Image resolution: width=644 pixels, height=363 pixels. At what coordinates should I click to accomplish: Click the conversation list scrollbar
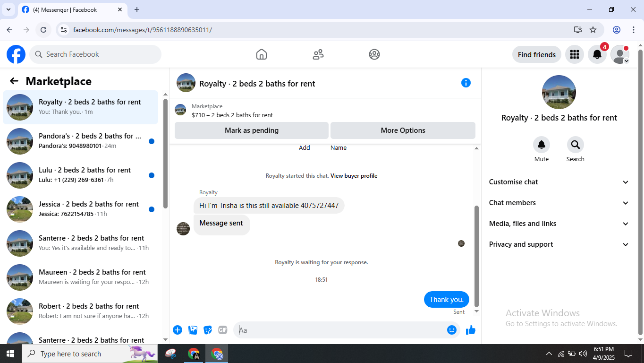click(165, 154)
